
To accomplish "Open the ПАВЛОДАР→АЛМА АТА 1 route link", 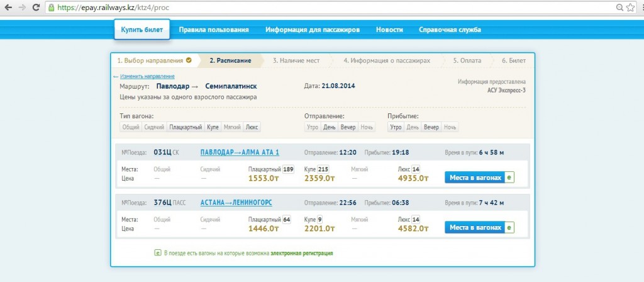I will (x=240, y=152).
